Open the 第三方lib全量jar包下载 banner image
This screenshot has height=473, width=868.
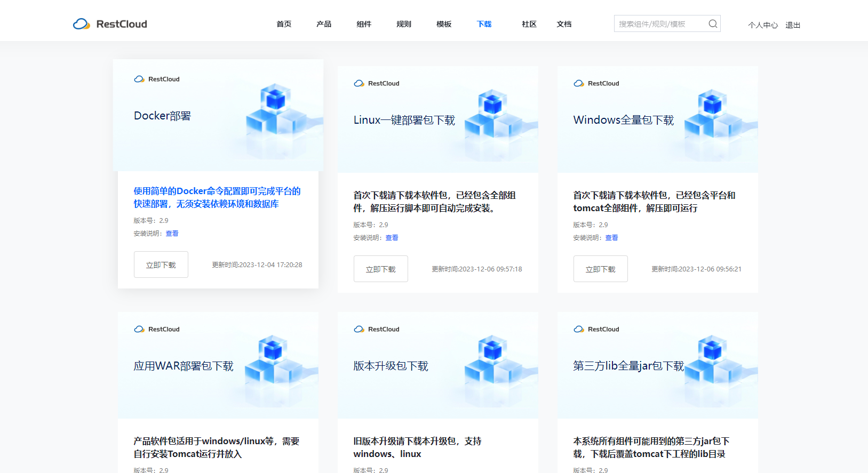(658, 365)
